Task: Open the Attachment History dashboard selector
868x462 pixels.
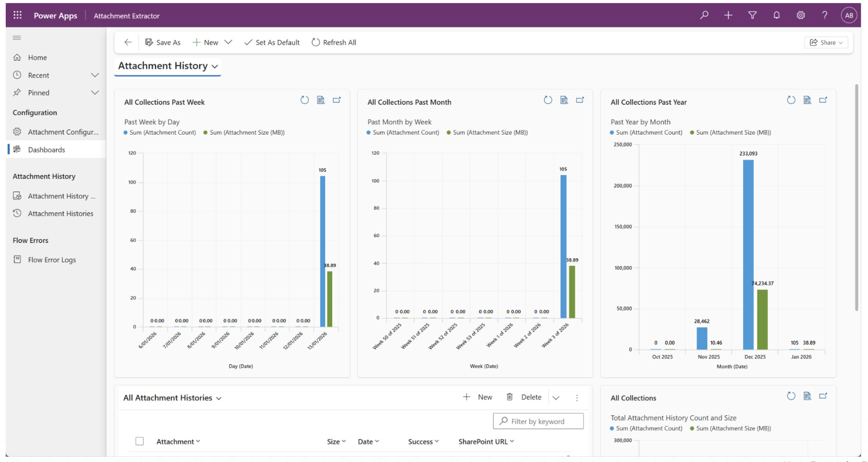Action: [168, 66]
